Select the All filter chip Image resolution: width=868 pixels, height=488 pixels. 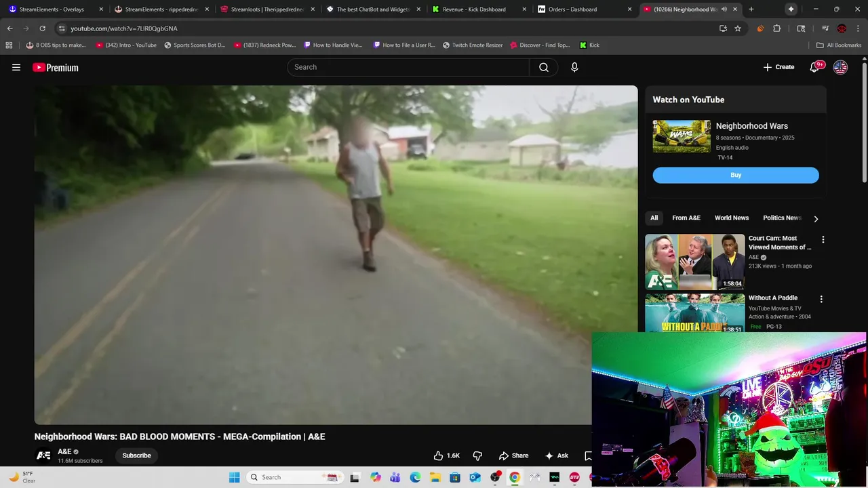coord(654,218)
